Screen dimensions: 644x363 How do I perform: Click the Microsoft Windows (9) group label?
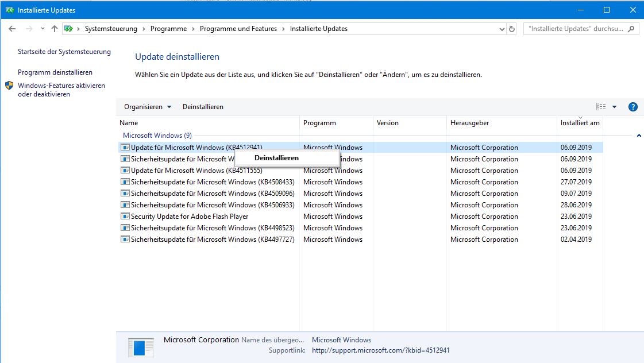(x=157, y=136)
